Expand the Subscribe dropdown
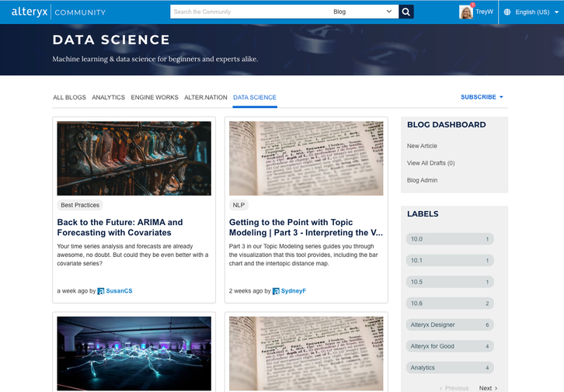 pos(482,97)
